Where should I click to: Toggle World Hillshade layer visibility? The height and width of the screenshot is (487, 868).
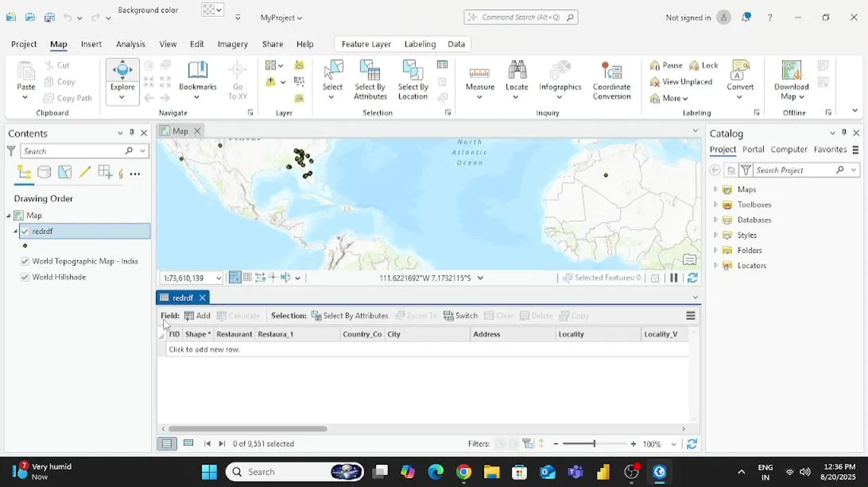click(25, 277)
